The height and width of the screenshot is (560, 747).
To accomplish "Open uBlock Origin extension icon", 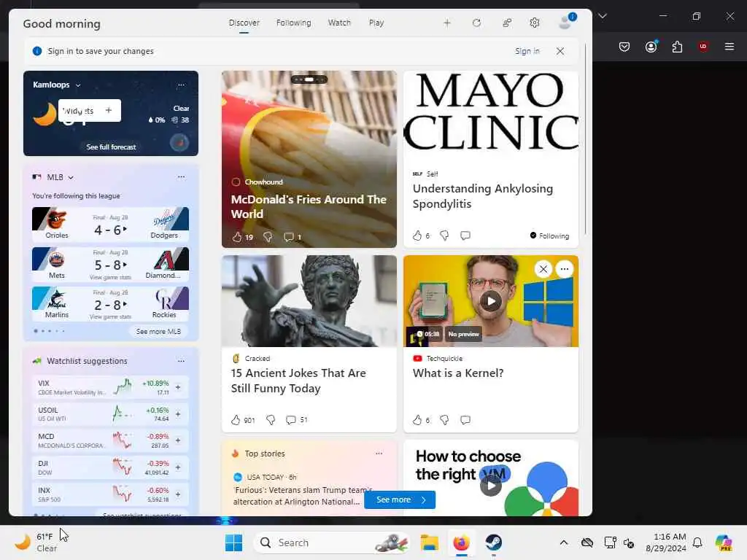I will click(x=703, y=46).
